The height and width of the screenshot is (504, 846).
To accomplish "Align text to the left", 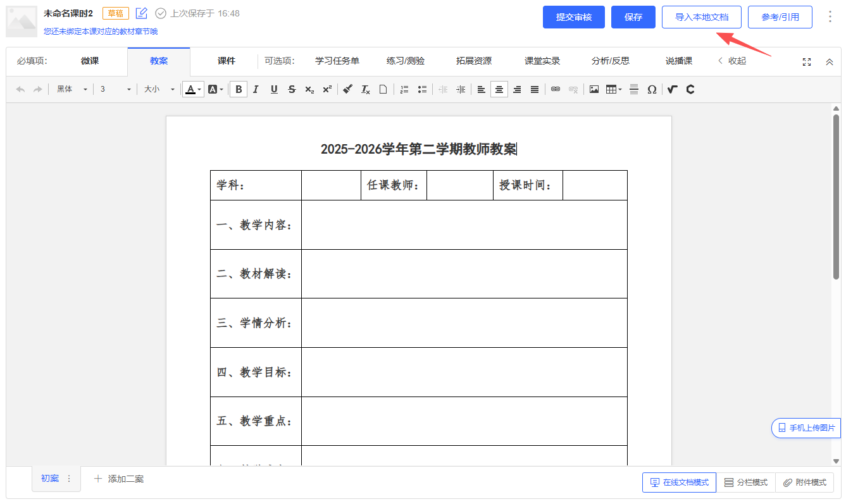I will (x=482, y=90).
